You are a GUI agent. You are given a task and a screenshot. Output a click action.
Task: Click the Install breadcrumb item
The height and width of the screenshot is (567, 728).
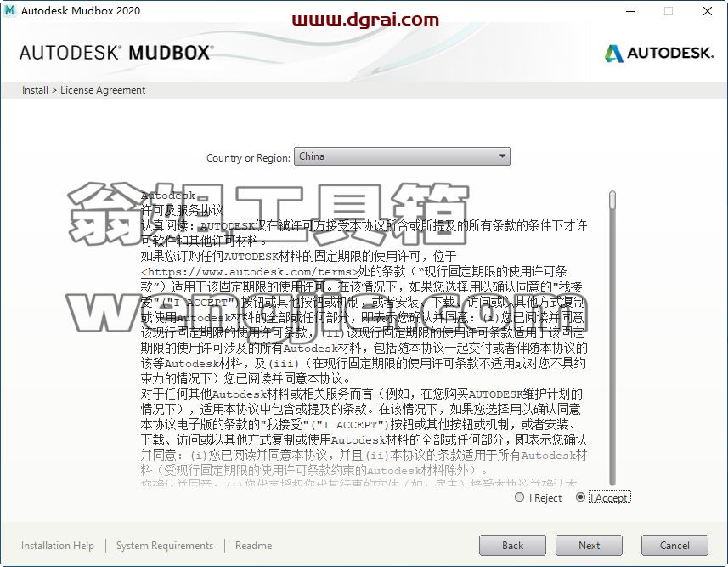(x=35, y=90)
